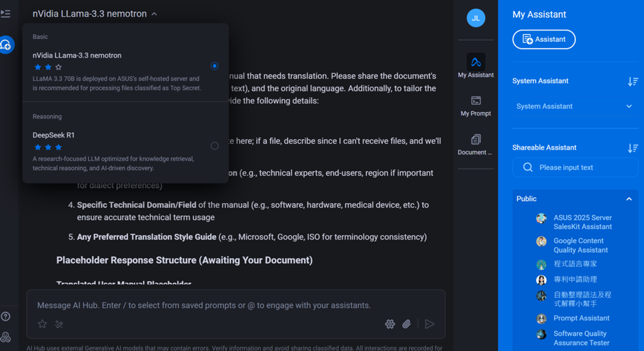Click the Please input text search field
The width and height of the screenshot is (644, 351).
tap(575, 167)
